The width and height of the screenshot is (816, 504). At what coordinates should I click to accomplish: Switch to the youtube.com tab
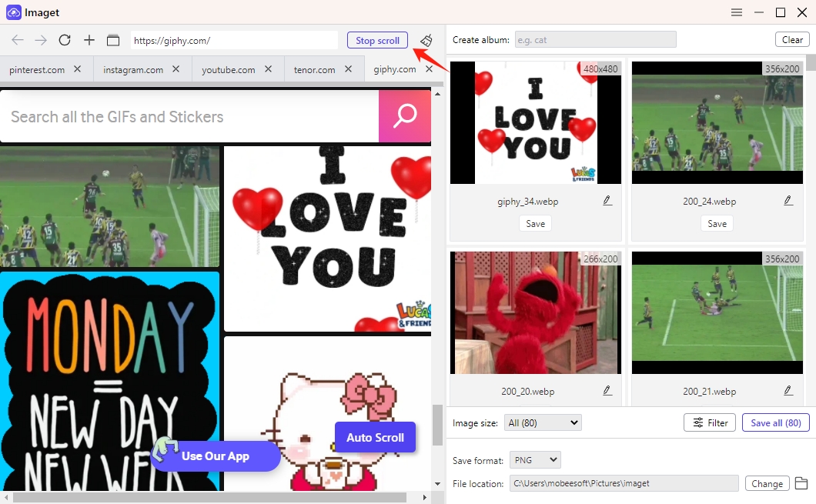pyautogui.click(x=229, y=70)
